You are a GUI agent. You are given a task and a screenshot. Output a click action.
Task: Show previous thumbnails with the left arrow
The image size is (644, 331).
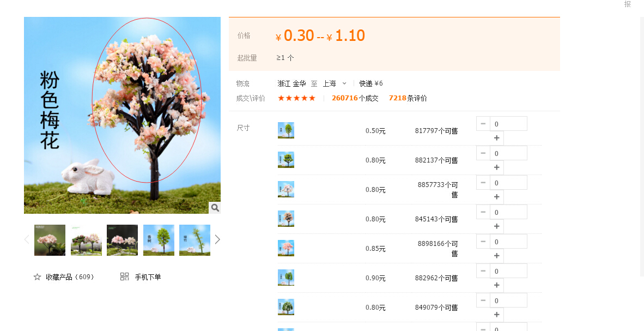(x=27, y=239)
